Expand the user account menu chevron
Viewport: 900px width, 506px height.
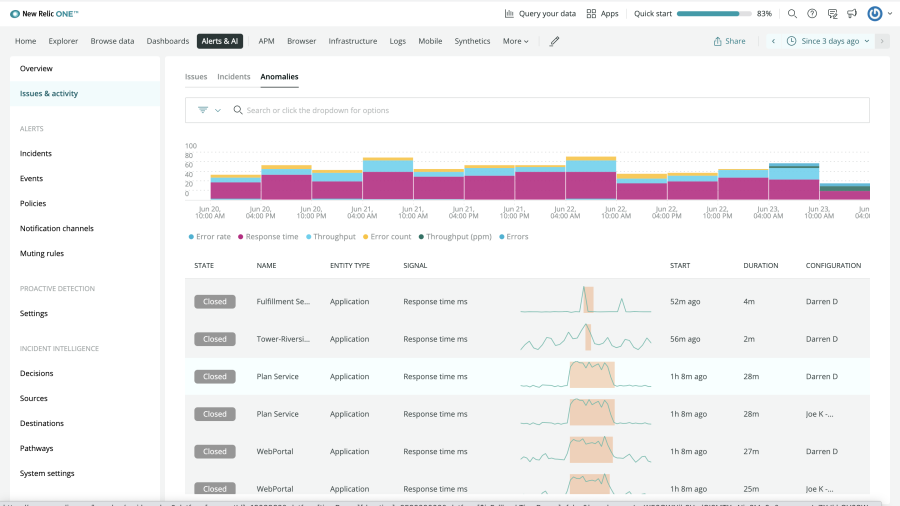[890, 14]
